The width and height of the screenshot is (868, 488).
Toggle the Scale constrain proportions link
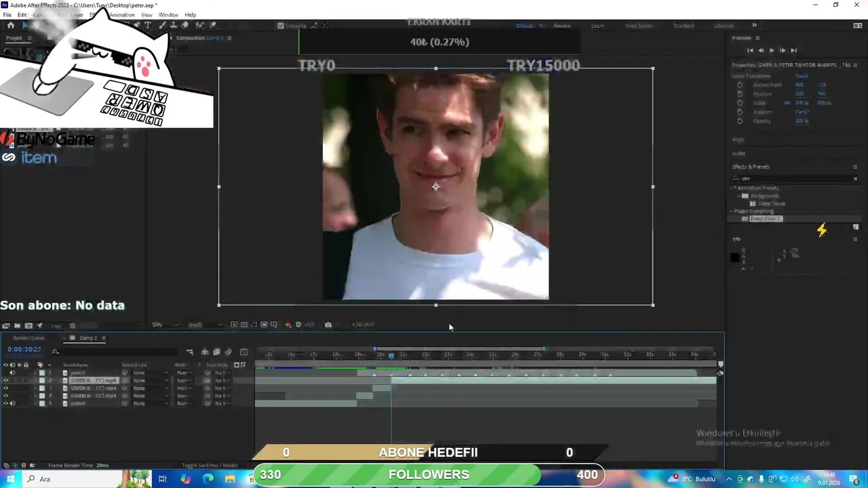(x=787, y=103)
